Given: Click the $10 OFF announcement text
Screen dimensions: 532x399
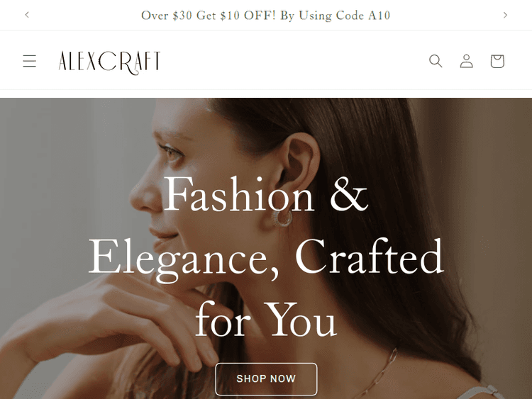Looking at the screenshot, I should click(x=266, y=16).
